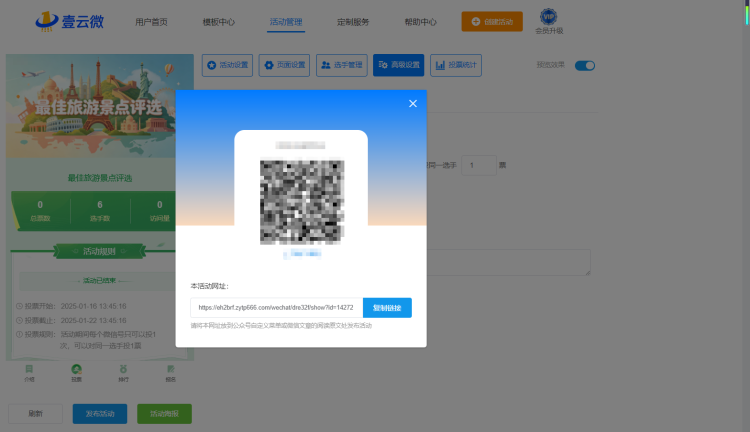Click the 访问量 visits counter
This screenshot has width=750, height=432.
(159, 211)
